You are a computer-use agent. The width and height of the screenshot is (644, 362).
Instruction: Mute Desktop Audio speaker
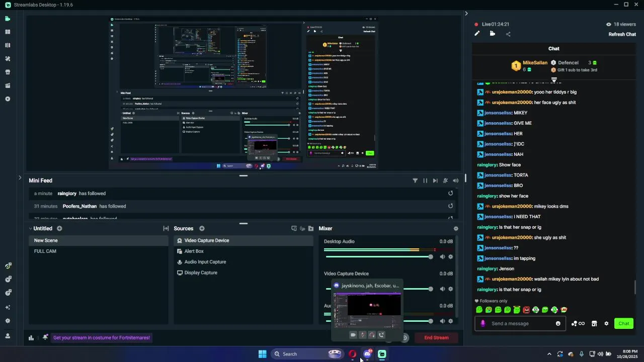tap(442, 257)
